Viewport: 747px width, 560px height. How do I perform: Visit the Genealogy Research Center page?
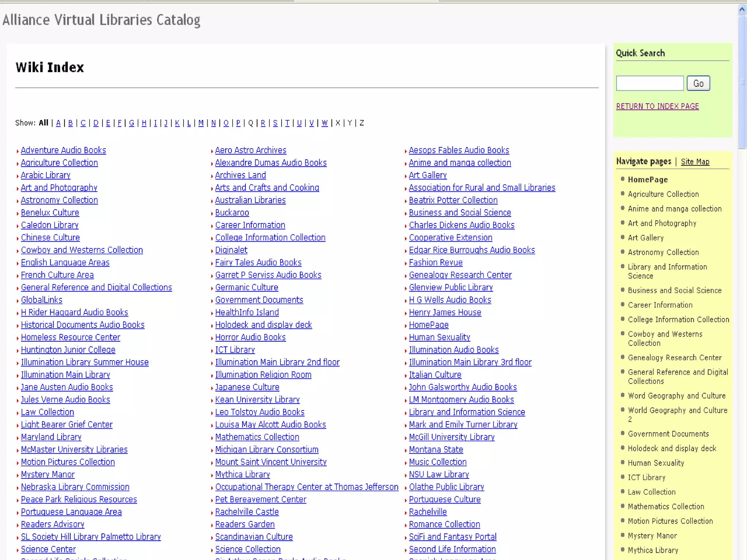coord(460,275)
